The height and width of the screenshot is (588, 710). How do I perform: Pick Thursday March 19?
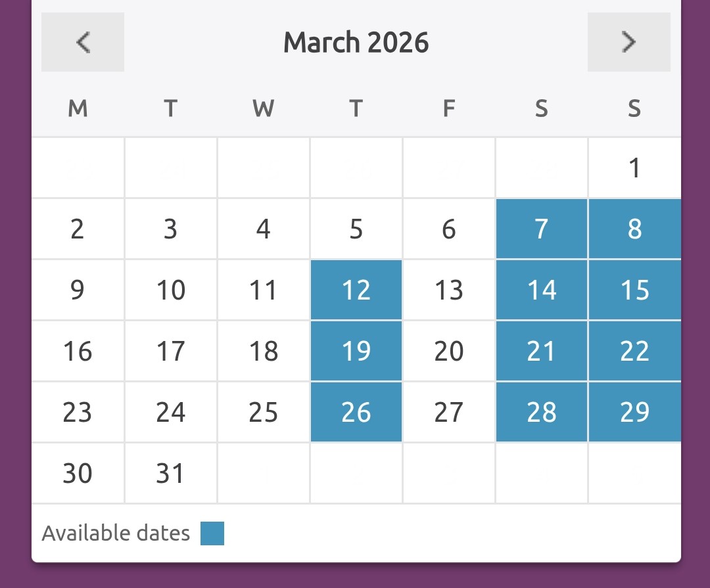[356, 351]
